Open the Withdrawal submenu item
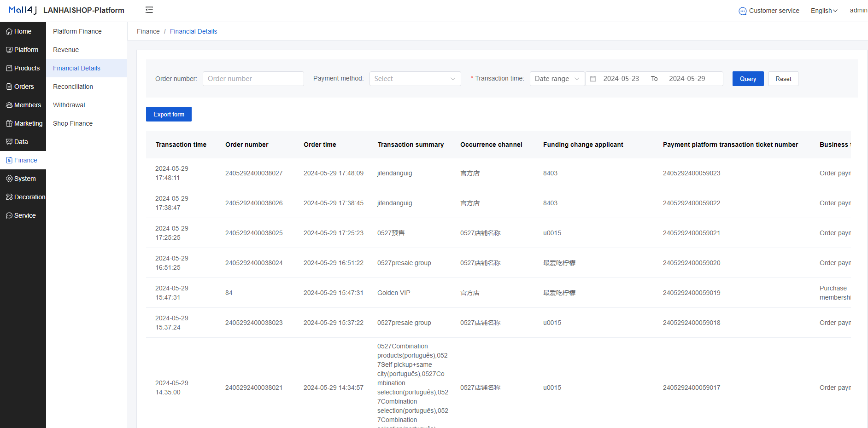This screenshot has height=428, width=868. tap(69, 105)
